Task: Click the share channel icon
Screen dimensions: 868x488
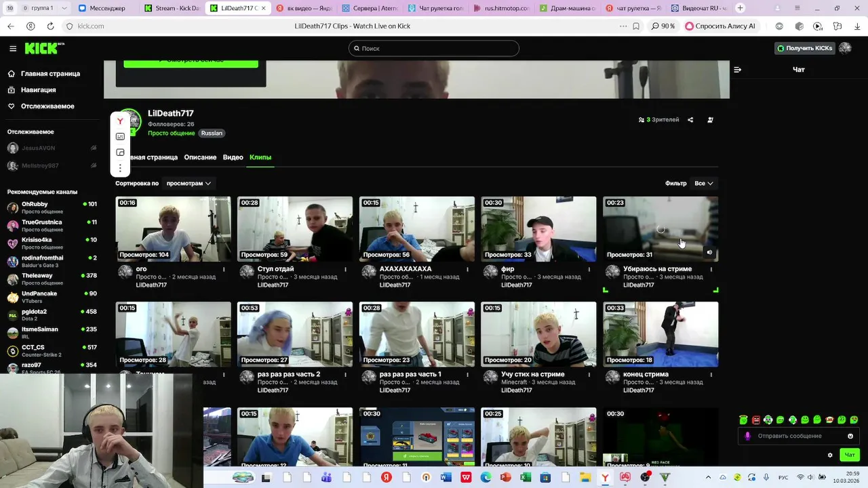Action: 690,120
